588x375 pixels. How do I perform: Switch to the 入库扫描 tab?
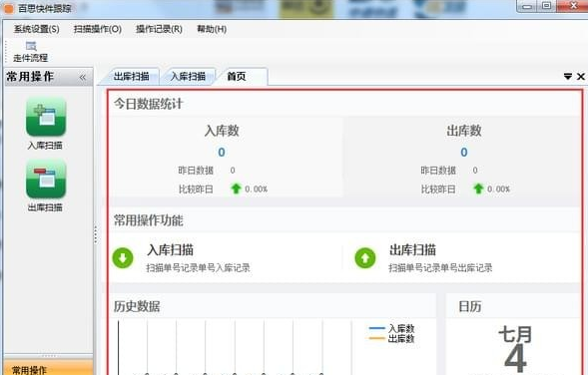188,77
